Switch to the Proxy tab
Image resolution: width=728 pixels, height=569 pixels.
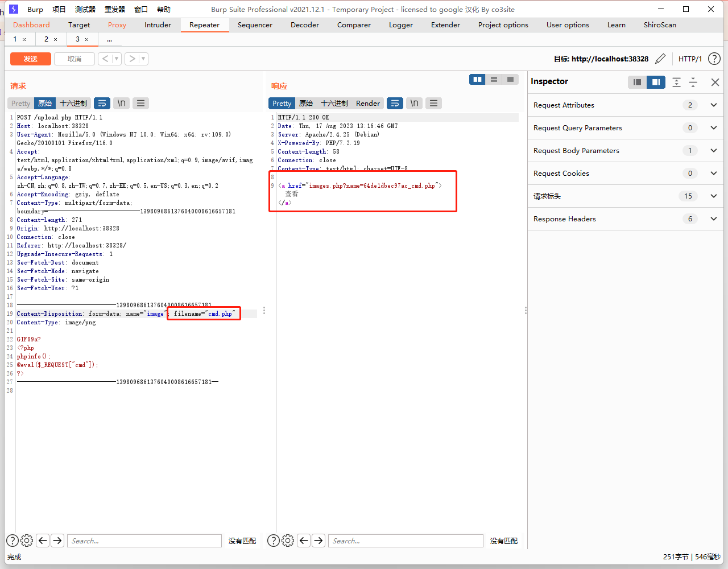pos(117,24)
